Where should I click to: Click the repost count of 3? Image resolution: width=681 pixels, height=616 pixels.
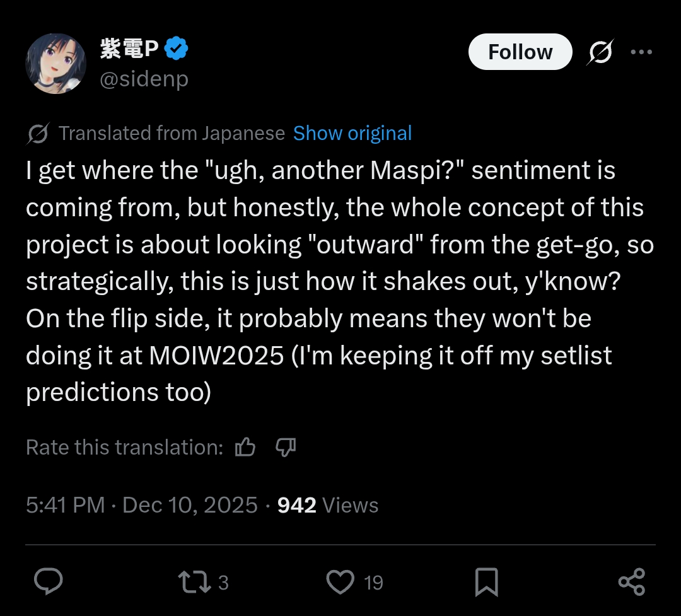[x=223, y=583]
